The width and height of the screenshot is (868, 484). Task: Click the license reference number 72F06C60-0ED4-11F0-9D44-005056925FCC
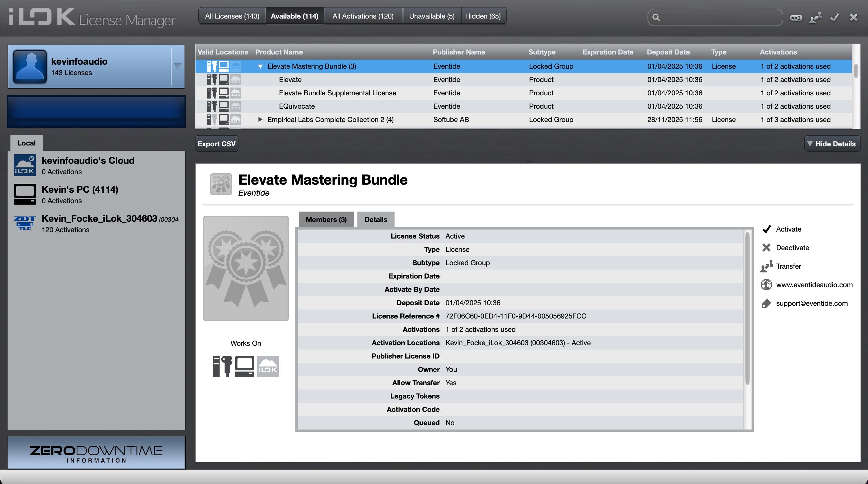516,316
